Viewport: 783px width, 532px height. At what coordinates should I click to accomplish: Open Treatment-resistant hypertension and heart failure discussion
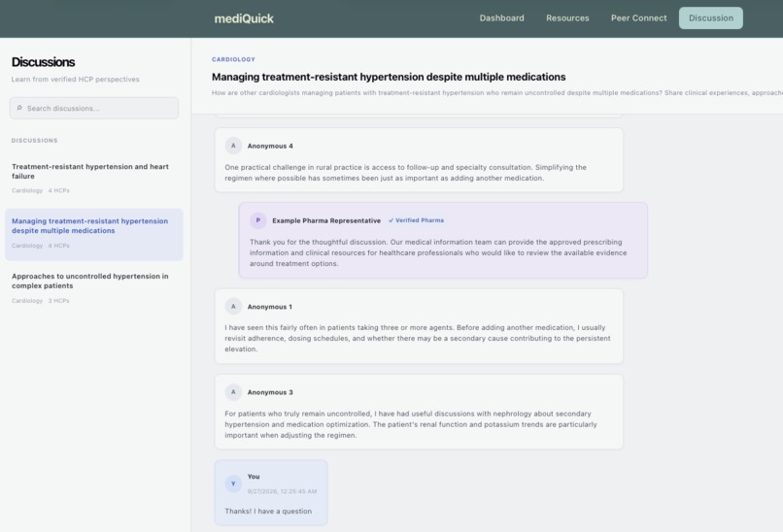click(94, 179)
